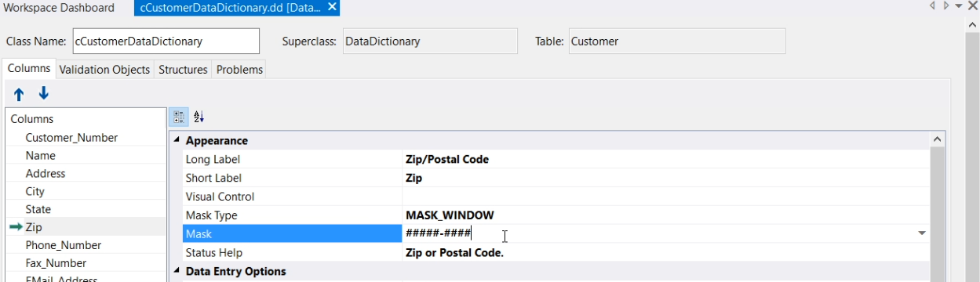980x282 pixels.
Task: Sort properties alphabetically
Action: tap(199, 117)
